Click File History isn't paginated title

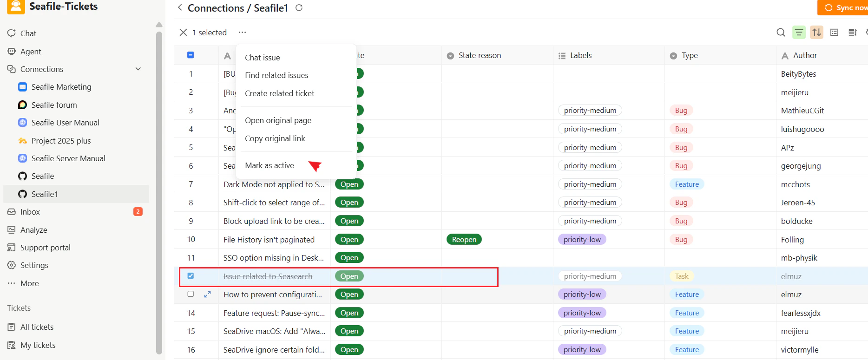coord(269,240)
